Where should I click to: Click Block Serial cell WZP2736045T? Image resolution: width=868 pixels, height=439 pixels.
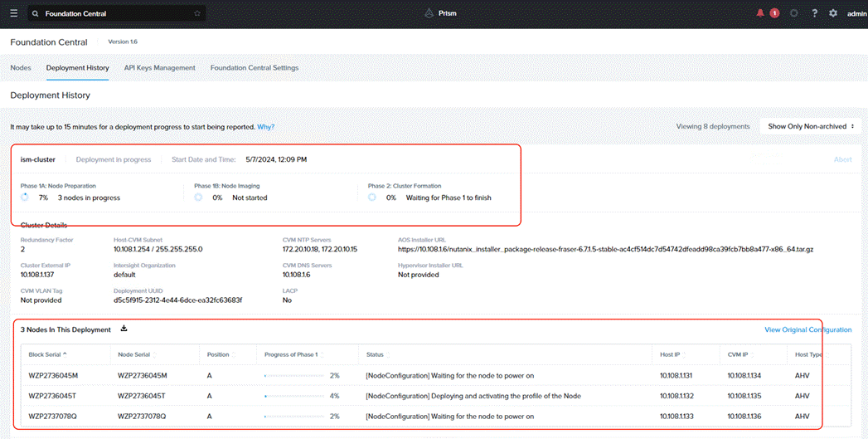(52, 396)
